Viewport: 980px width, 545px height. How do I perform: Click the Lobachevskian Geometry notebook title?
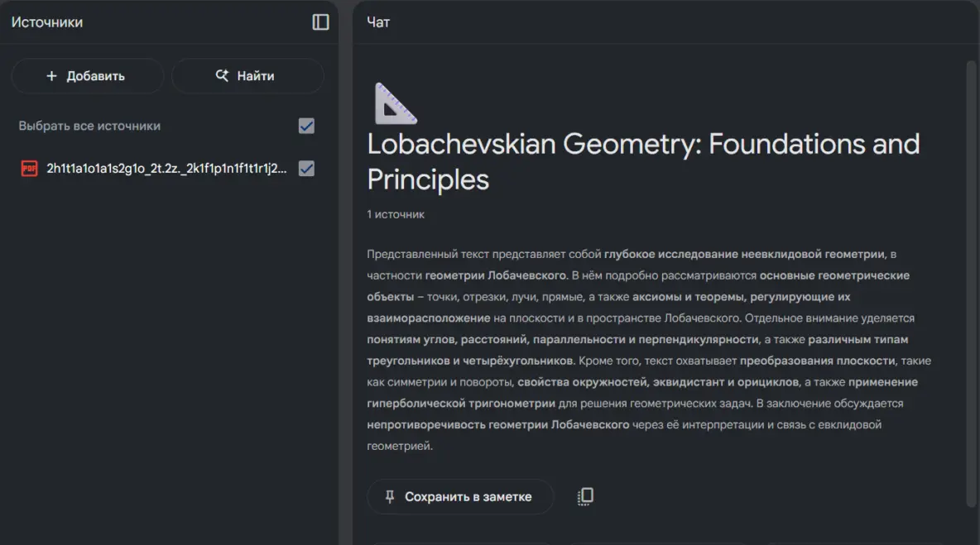643,162
